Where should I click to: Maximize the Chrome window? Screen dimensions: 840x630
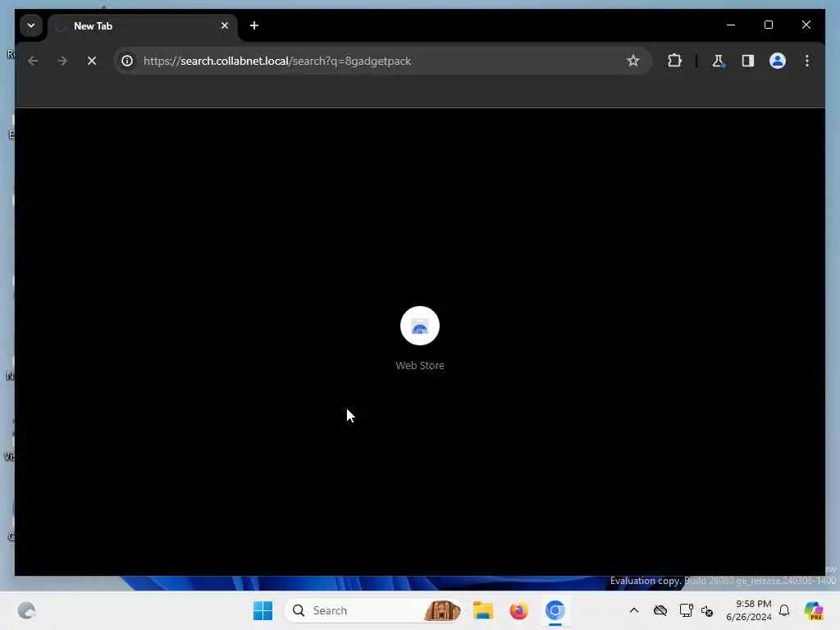pyautogui.click(x=768, y=25)
